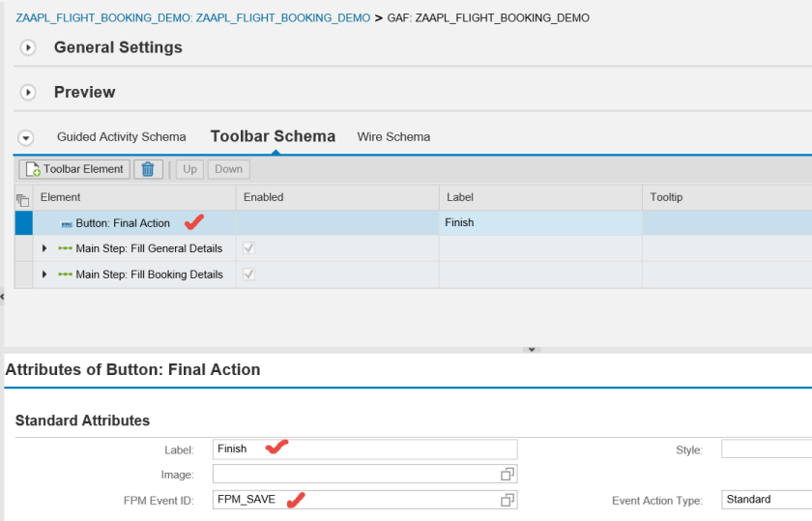812x521 pixels.
Task: Click the Fill General Details step icon
Action: pyautogui.click(x=66, y=248)
